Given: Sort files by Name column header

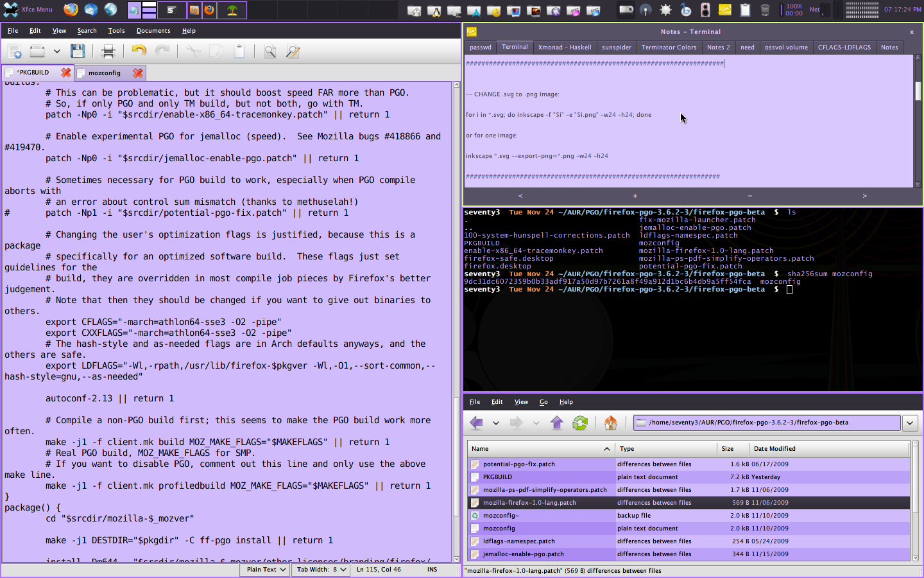Looking at the screenshot, I should (540, 449).
